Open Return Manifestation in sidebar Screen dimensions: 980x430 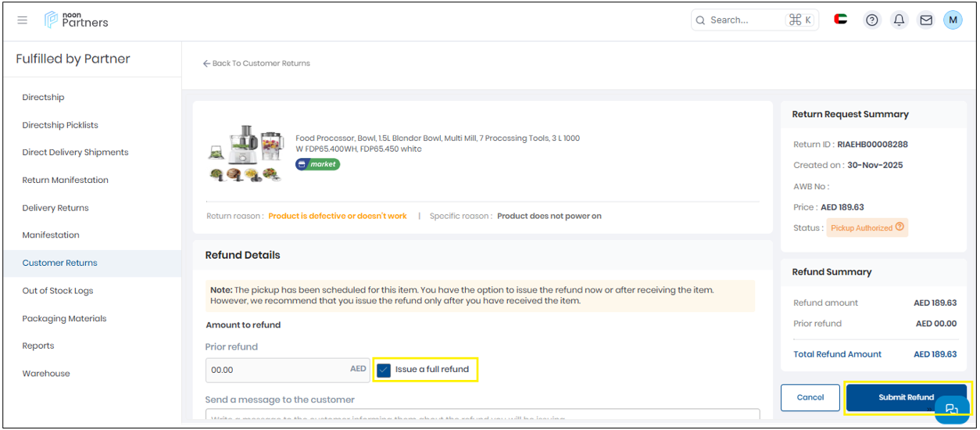click(65, 180)
